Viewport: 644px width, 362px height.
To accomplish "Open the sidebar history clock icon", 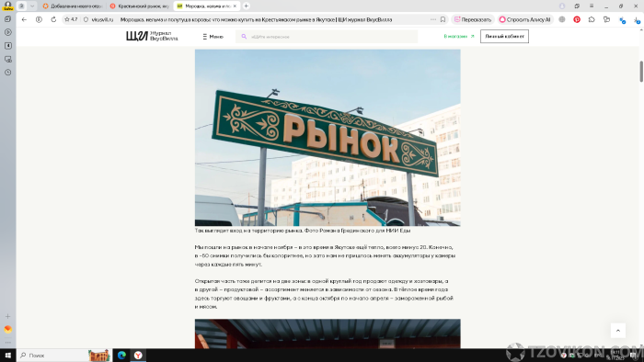I will coord(7,73).
